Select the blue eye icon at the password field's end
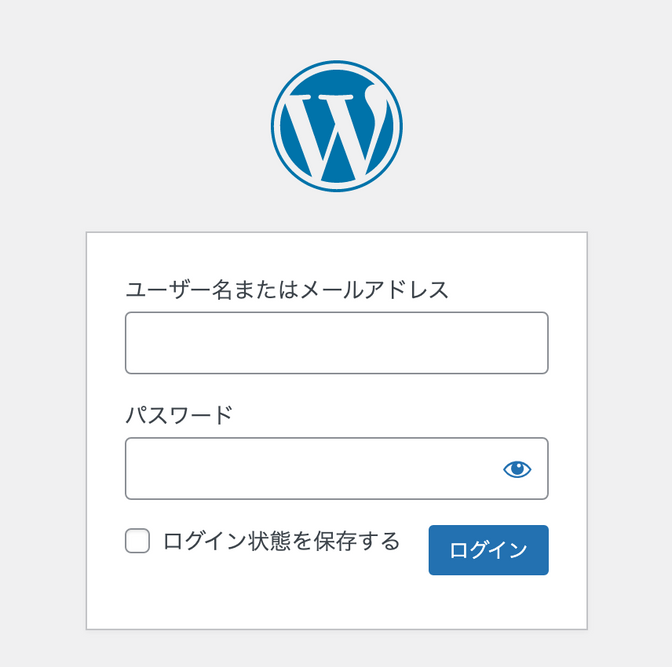This screenshot has height=667, width=672. click(x=517, y=469)
